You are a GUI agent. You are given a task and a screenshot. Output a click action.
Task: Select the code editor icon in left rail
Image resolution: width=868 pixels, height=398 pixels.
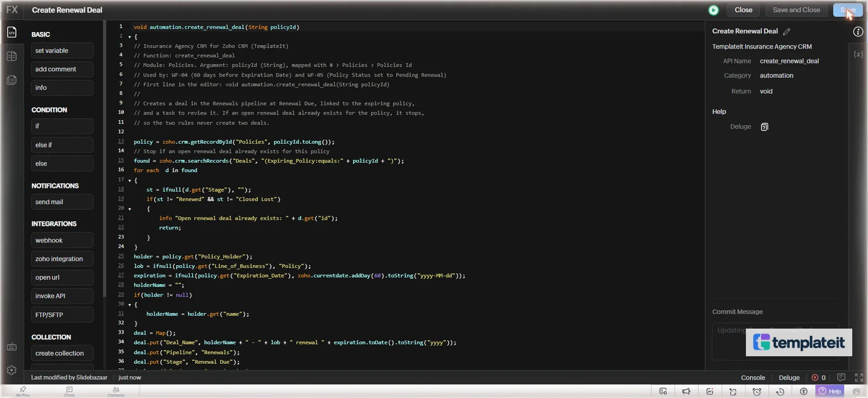pyautogui.click(x=11, y=33)
